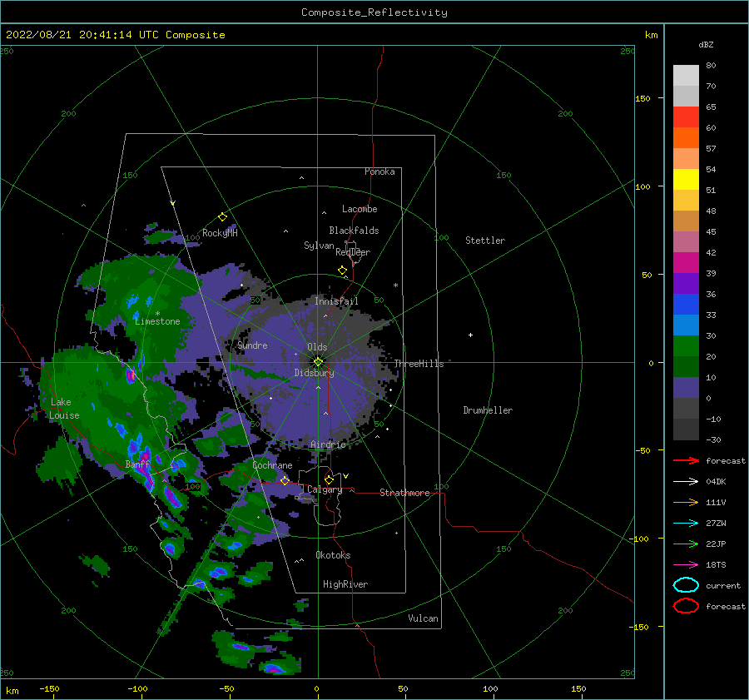Screen dimensions: 749x700
Task: Click the Lake Louise label
Action: pyautogui.click(x=64, y=409)
